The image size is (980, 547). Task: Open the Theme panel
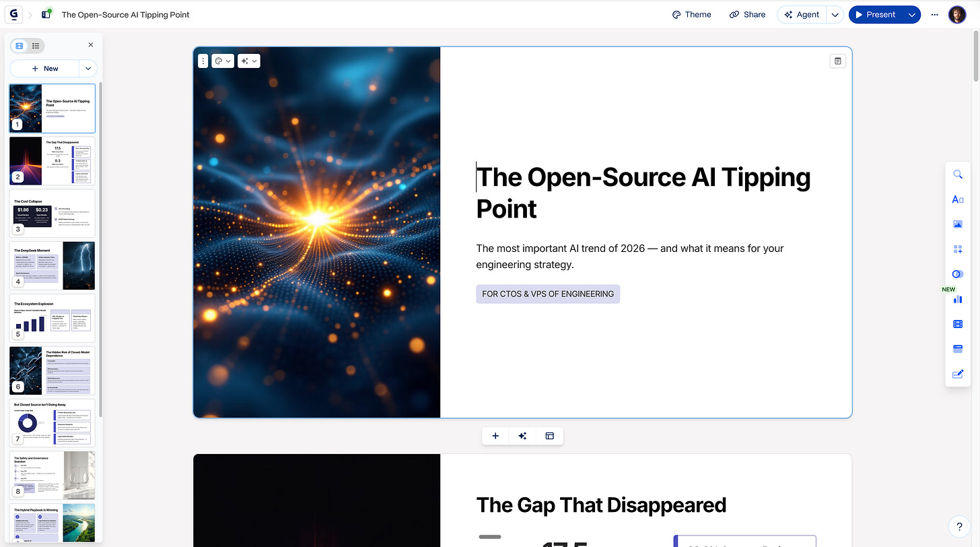click(x=691, y=14)
